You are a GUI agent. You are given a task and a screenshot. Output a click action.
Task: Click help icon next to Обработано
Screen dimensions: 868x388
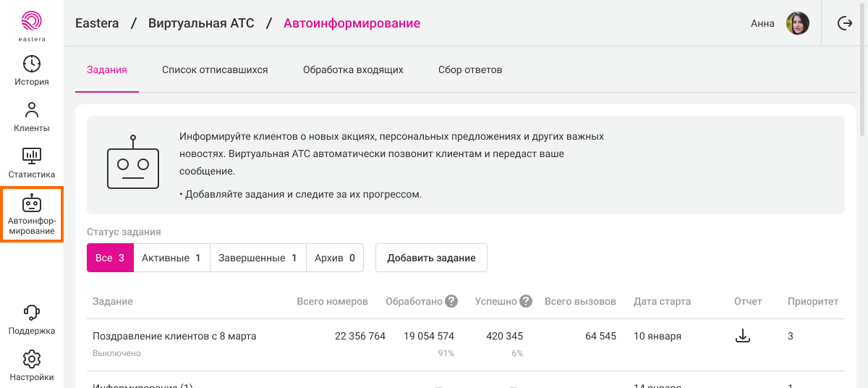[451, 301]
